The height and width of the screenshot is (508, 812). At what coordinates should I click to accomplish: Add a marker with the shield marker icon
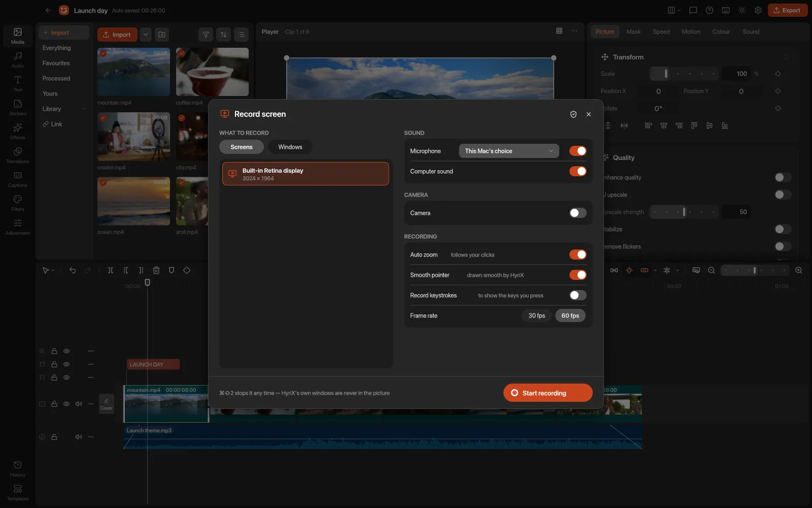point(172,270)
